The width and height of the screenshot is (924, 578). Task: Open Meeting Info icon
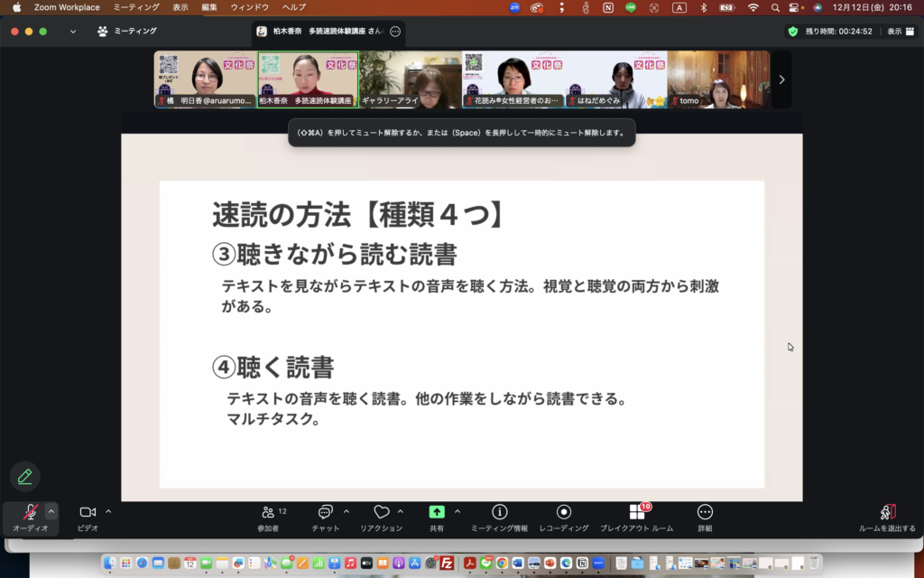(x=499, y=512)
